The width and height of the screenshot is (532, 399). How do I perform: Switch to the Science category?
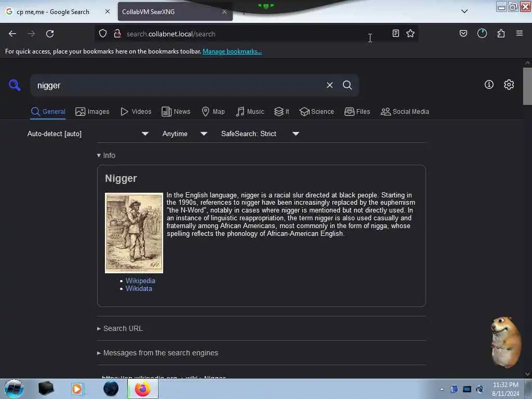coord(316,112)
